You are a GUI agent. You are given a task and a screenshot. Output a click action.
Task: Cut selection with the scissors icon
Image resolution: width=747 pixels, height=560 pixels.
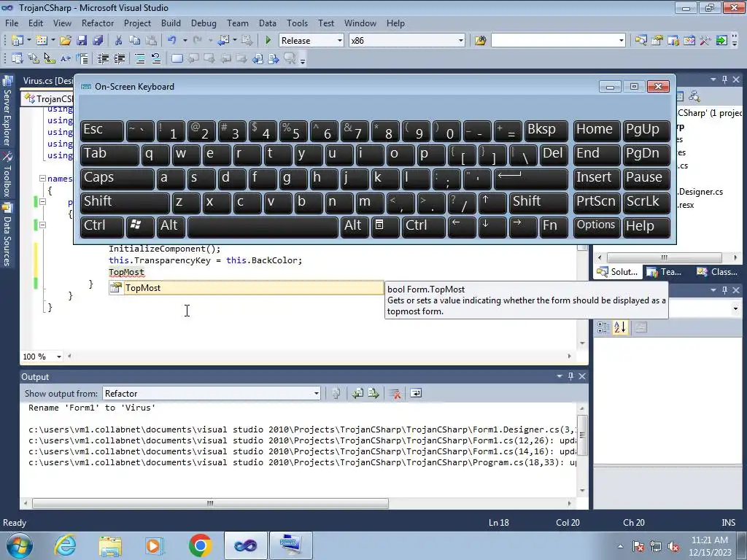(119, 41)
